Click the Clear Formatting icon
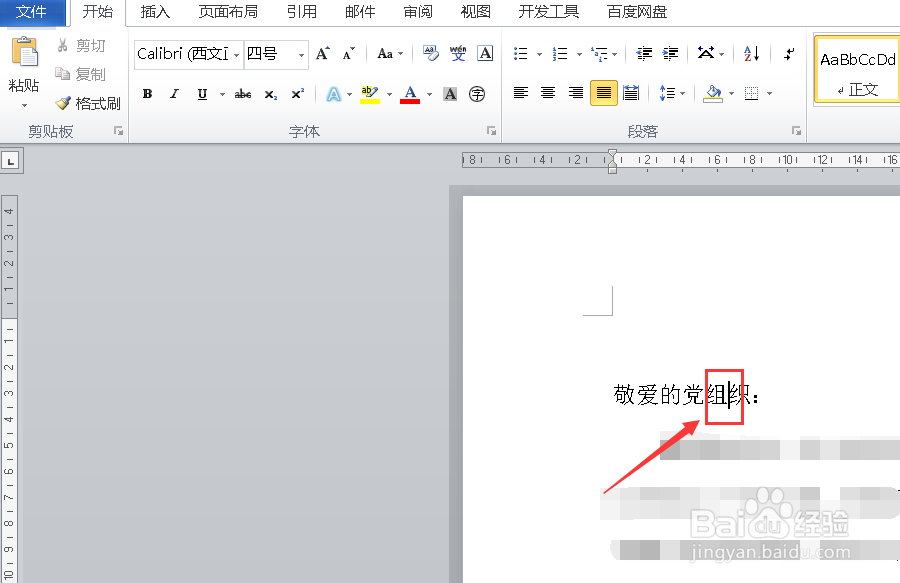900x583 pixels. click(429, 53)
